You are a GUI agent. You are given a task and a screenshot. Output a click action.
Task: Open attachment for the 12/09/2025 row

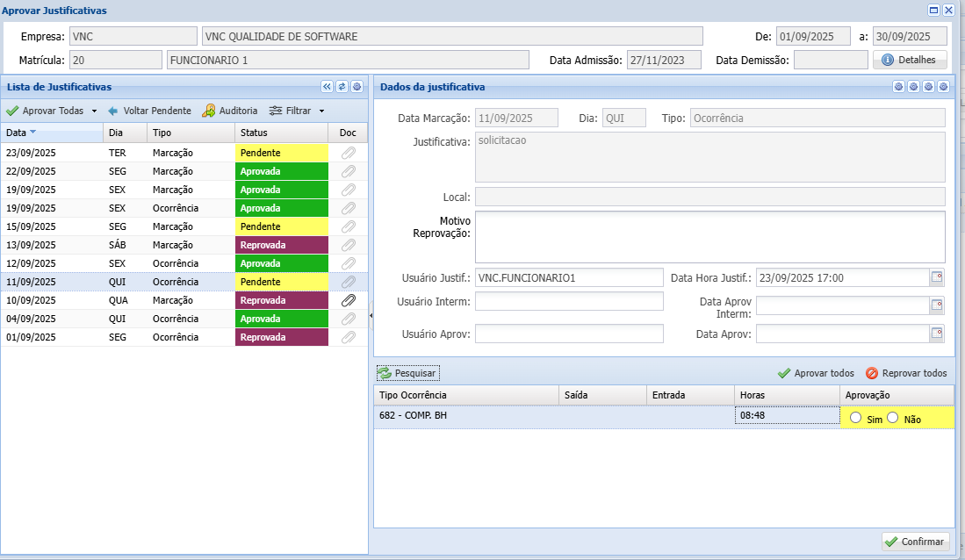click(x=349, y=263)
